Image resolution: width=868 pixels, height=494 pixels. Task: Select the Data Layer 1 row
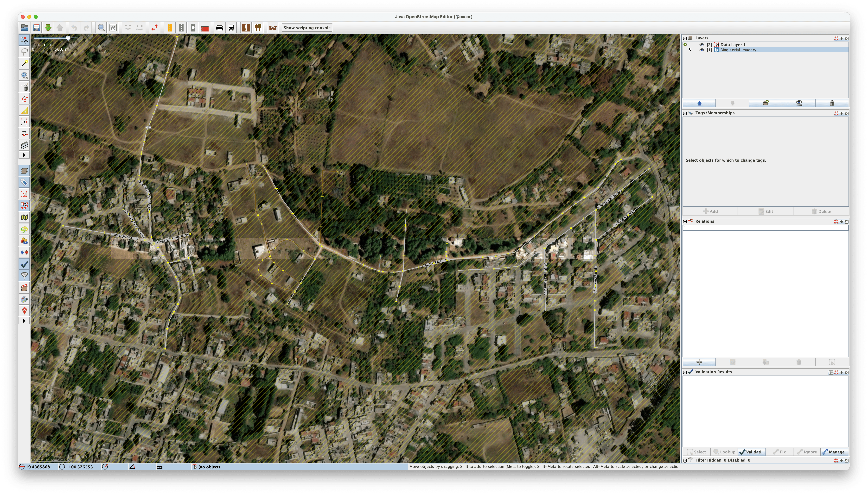click(x=733, y=45)
